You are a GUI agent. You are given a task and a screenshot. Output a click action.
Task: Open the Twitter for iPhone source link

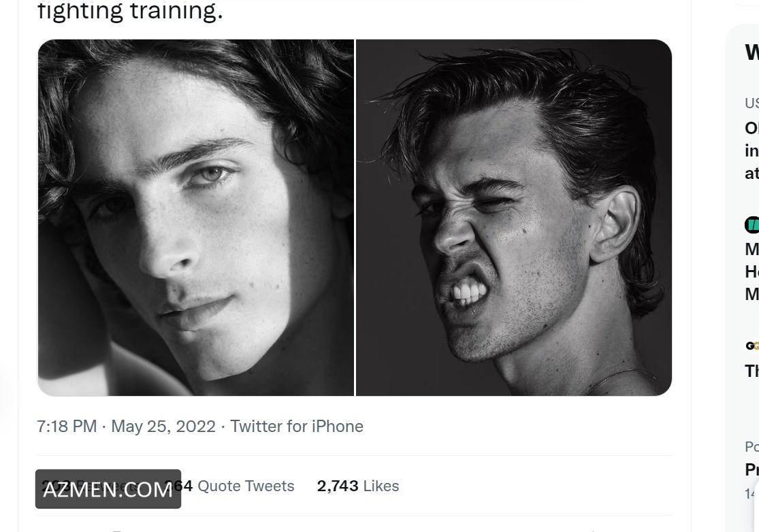pyautogui.click(x=296, y=427)
